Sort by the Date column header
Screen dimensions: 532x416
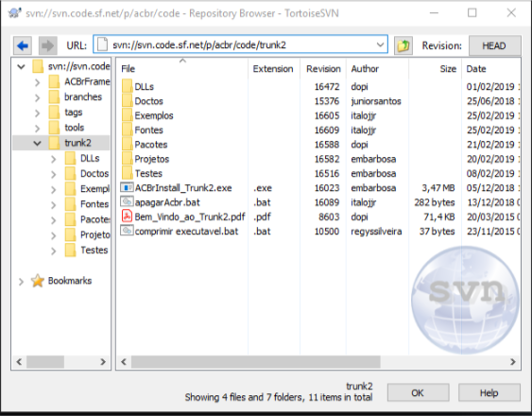point(491,69)
